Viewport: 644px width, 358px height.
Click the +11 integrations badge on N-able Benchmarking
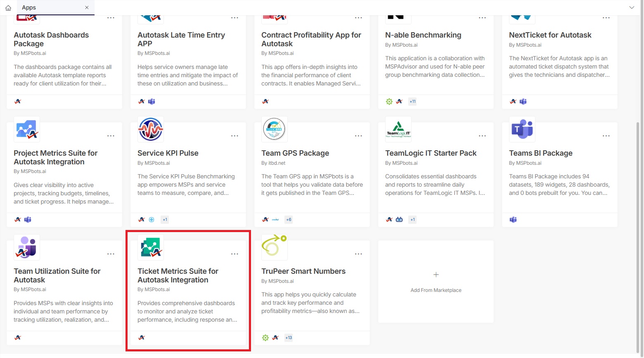pos(412,101)
